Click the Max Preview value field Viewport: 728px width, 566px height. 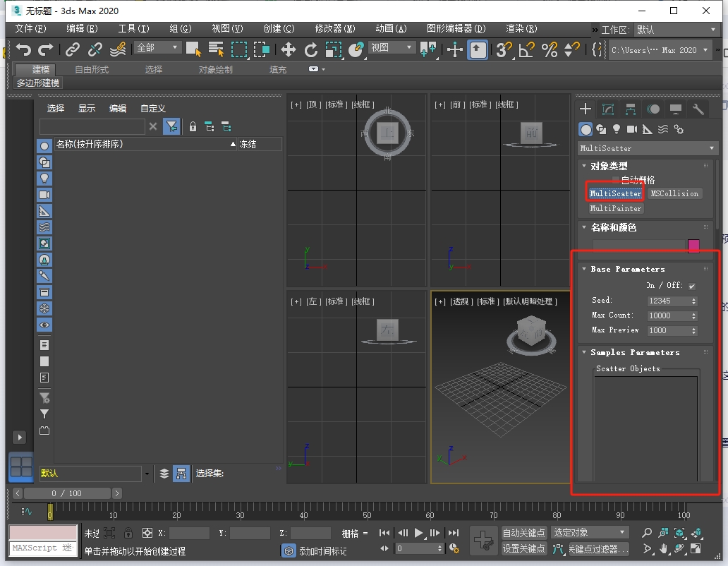point(668,330)
